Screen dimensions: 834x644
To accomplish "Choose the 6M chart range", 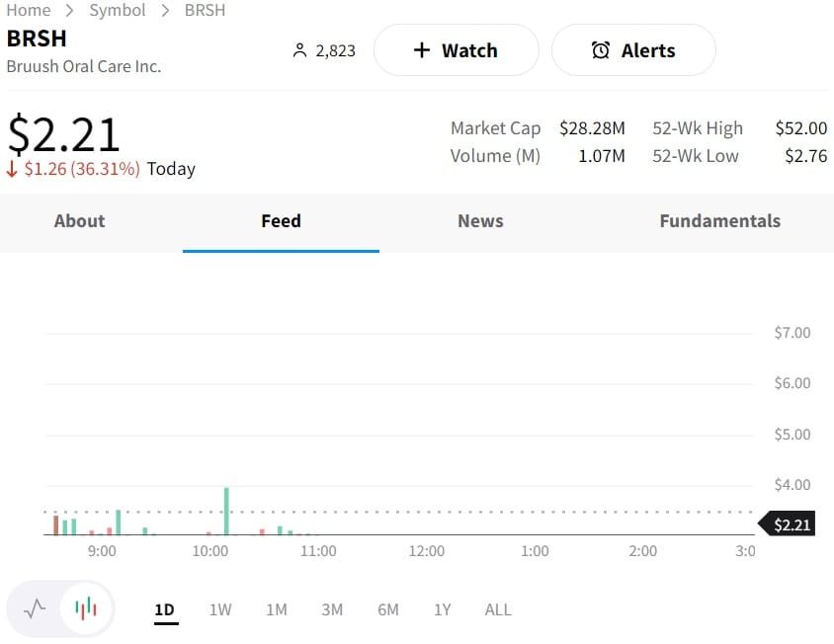I will 388,609.
